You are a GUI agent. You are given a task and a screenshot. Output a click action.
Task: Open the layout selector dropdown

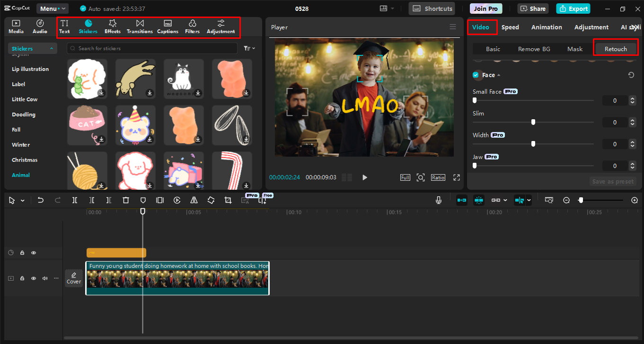[387, 9]
